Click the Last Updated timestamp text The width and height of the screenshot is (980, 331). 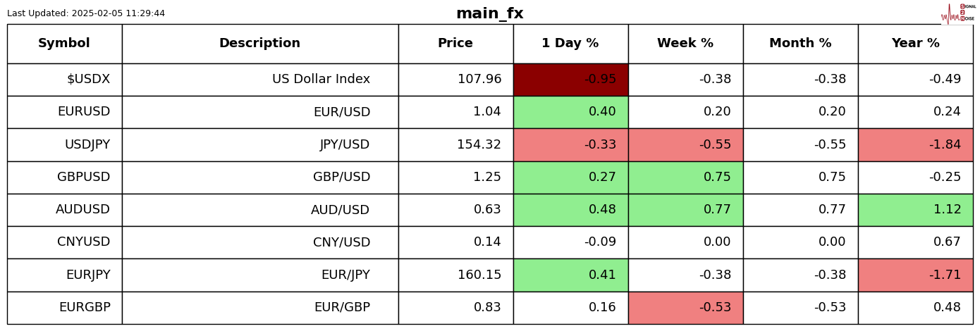click(86, 13)
